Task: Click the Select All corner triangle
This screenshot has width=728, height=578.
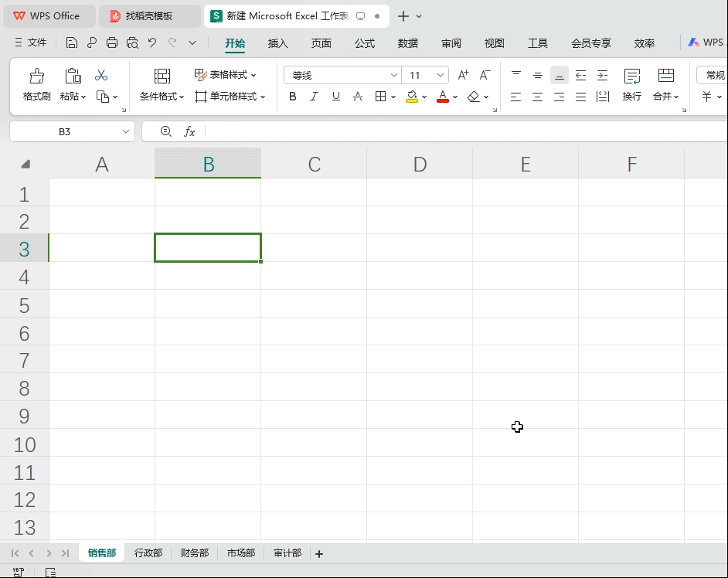Action: coord(26,165)
